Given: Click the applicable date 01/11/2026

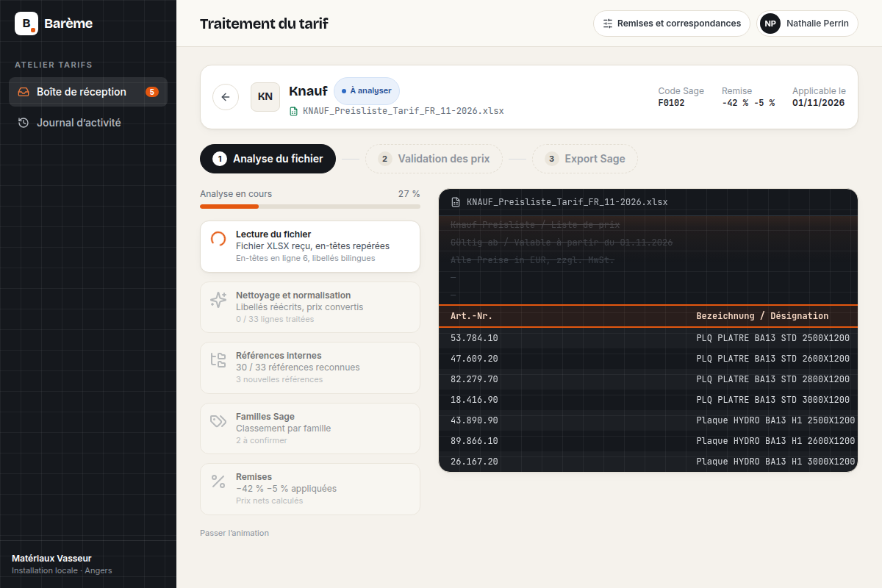Looking at the screenshot, I should click(x=819, y=103).
